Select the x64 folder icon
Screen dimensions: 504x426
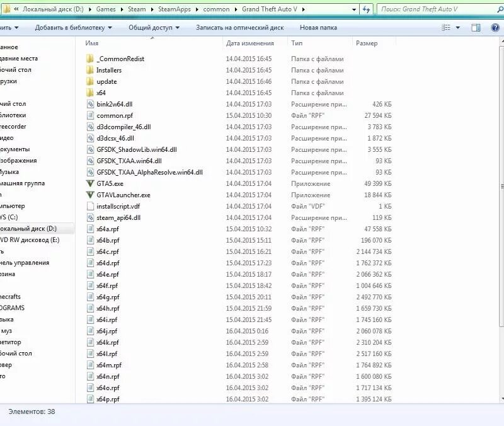90,93
